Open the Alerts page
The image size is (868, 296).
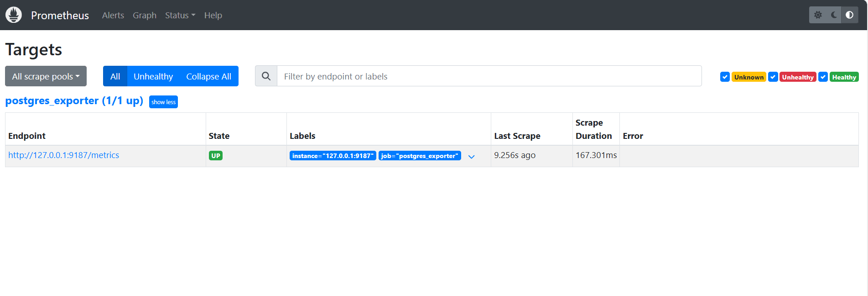point(113,15)
